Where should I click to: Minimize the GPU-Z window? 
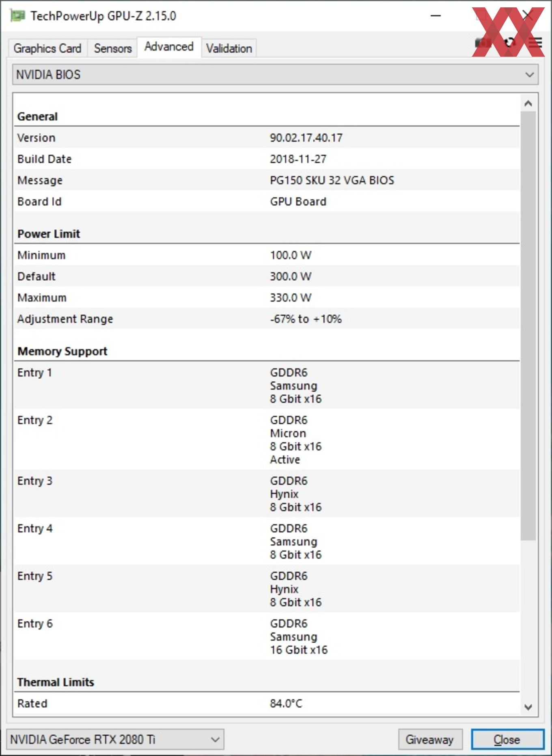(x=436, y=16)
